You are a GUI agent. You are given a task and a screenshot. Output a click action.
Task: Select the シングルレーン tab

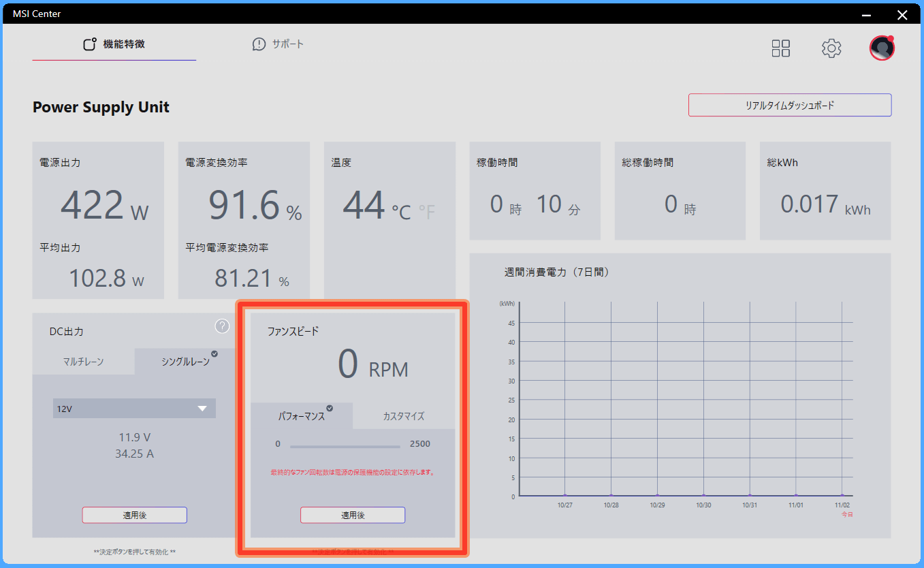click(185, 362)
